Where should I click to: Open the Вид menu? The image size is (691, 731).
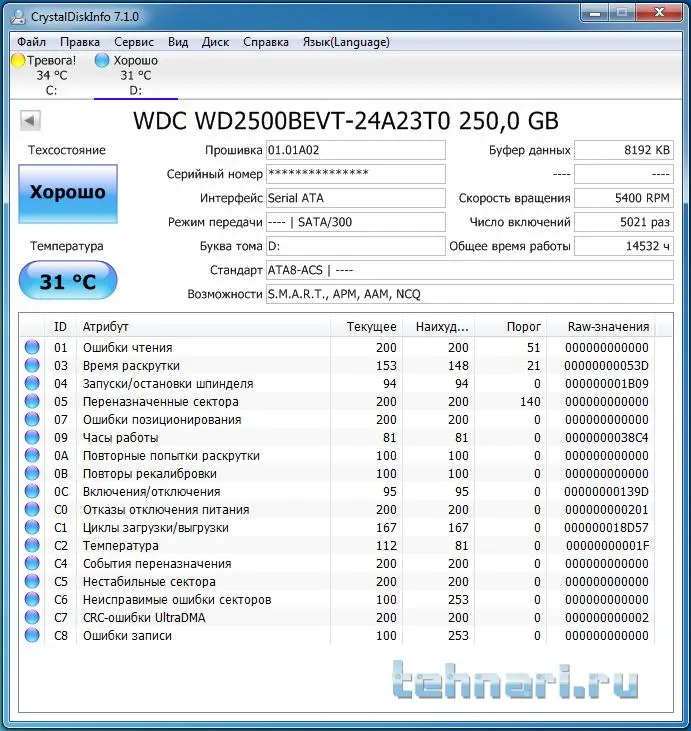[178, 42]
